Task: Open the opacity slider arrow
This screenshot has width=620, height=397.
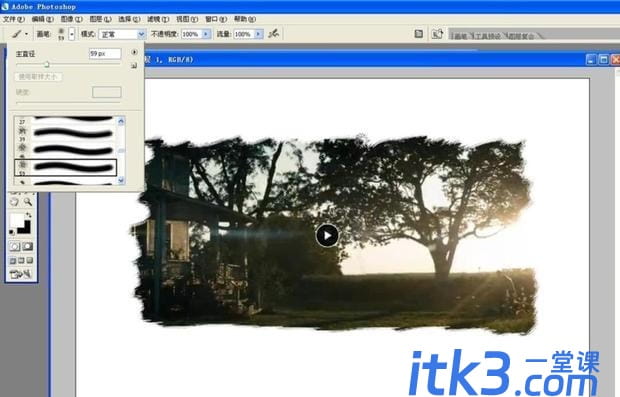Action: click(206, 34)
